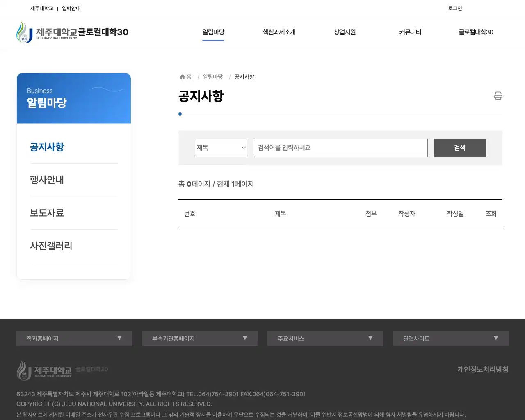Open the 핵심과제소개 menu

point(279,32)
